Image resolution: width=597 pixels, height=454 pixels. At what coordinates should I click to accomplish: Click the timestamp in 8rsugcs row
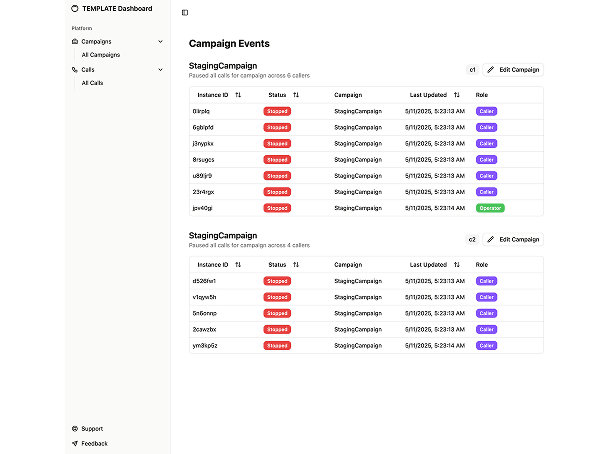click(x=435, y=160)
